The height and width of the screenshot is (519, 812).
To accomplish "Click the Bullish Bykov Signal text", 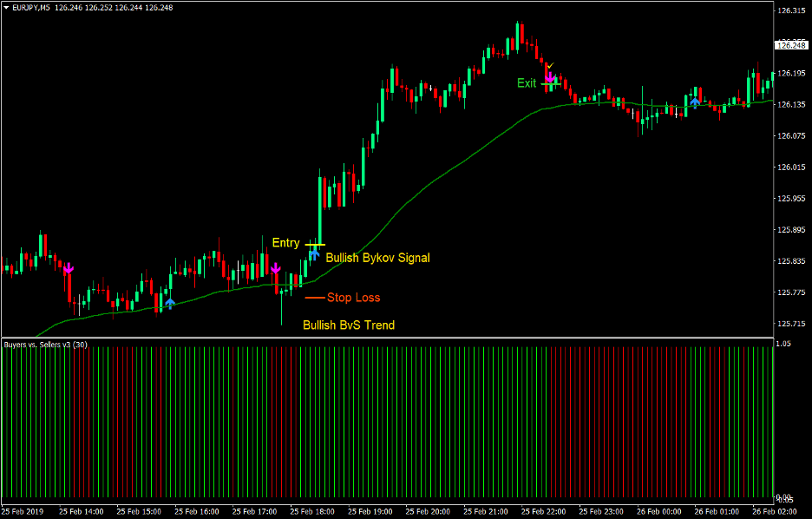I will [377, 258].
